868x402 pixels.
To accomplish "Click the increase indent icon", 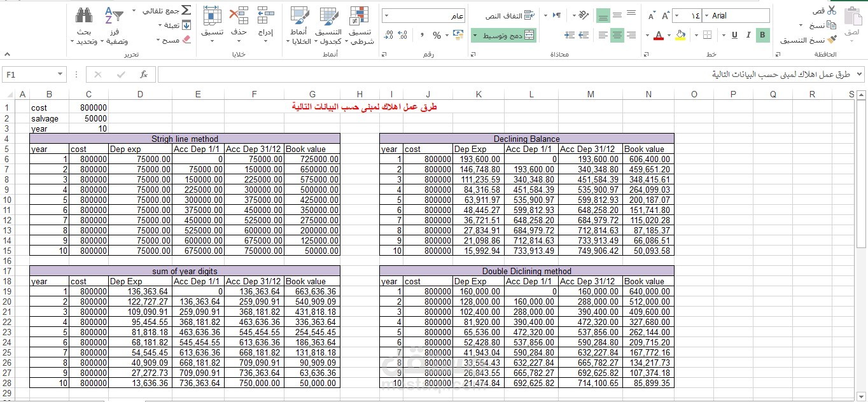I will (568, 35).
